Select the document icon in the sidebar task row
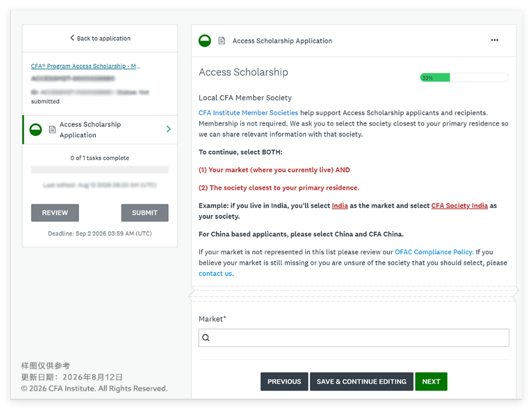The height and width of the screenshot is (410, 532). [52, 130]
